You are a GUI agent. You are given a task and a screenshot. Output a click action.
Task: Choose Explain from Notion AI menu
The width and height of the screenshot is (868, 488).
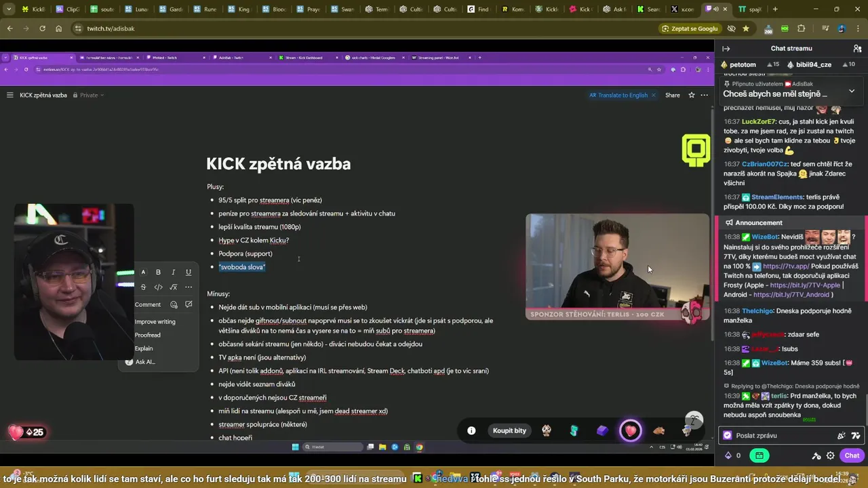(143, 348)
